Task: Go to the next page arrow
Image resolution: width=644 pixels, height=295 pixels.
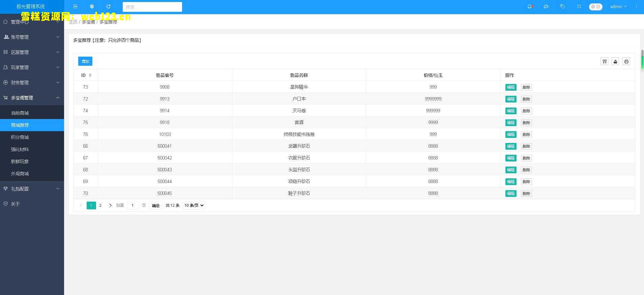Action: (110, 205)
